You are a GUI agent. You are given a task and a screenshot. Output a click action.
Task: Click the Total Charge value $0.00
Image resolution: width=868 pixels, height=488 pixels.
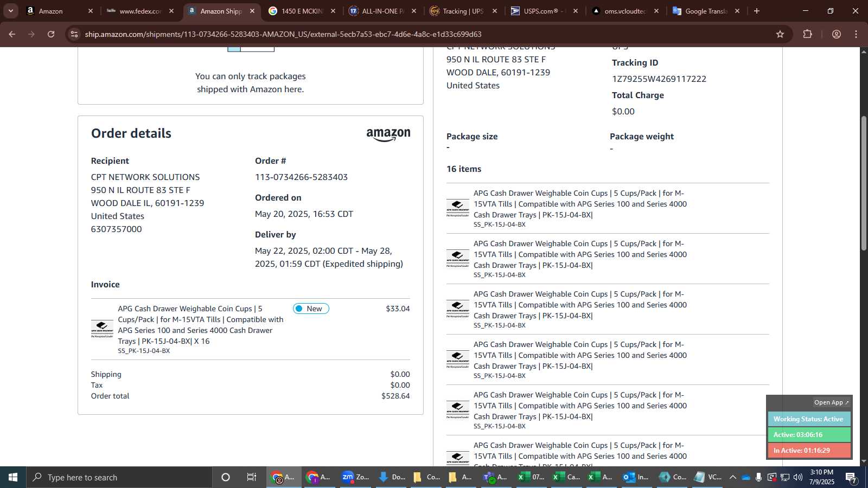tap(623, 112)
